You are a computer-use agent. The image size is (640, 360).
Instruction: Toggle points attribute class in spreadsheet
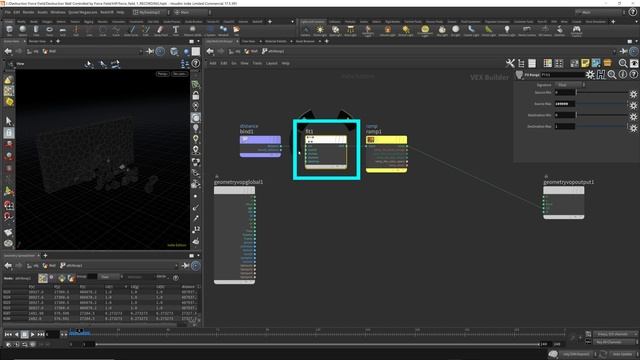click(42, 278)
